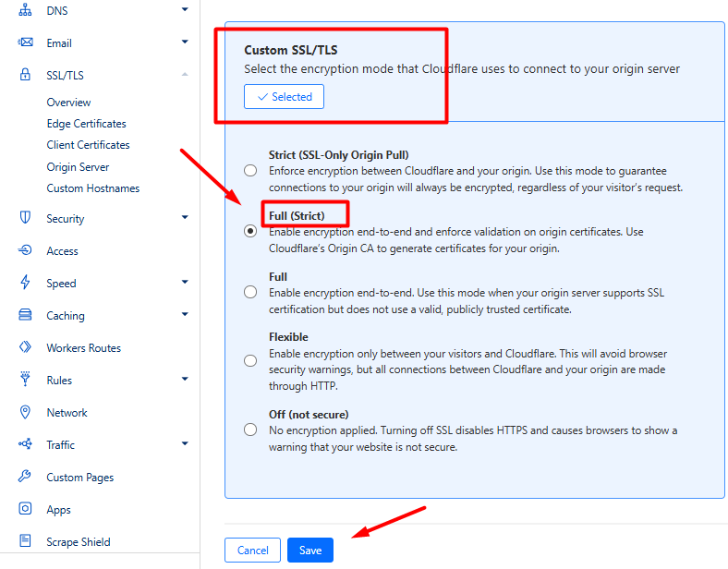Expand the DNS menu dropdown arrow
Screen dimensions: 728x569
(185, 10)
